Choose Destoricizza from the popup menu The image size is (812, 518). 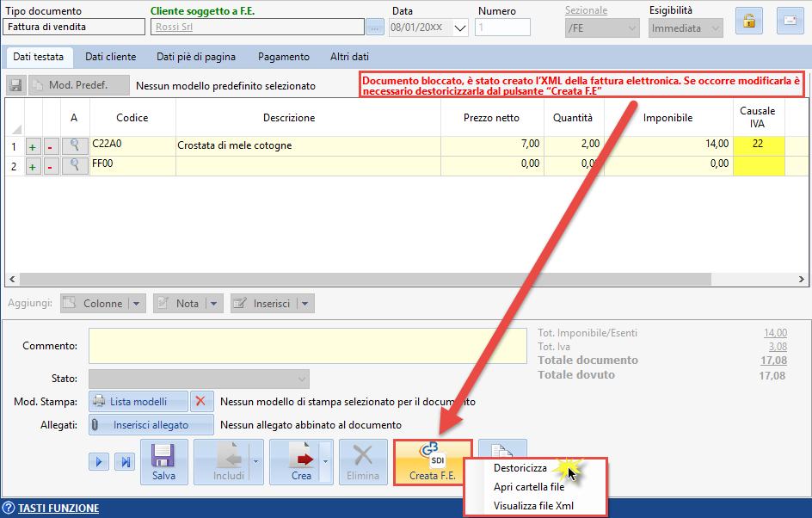[520, 468]
